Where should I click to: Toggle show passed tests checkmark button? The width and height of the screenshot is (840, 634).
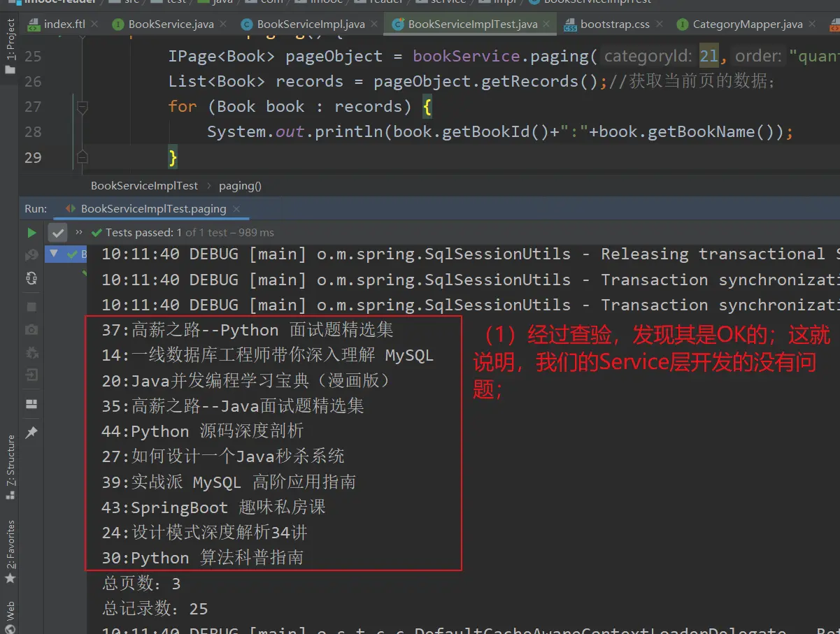pyautogui.click(x=57, y=232)
